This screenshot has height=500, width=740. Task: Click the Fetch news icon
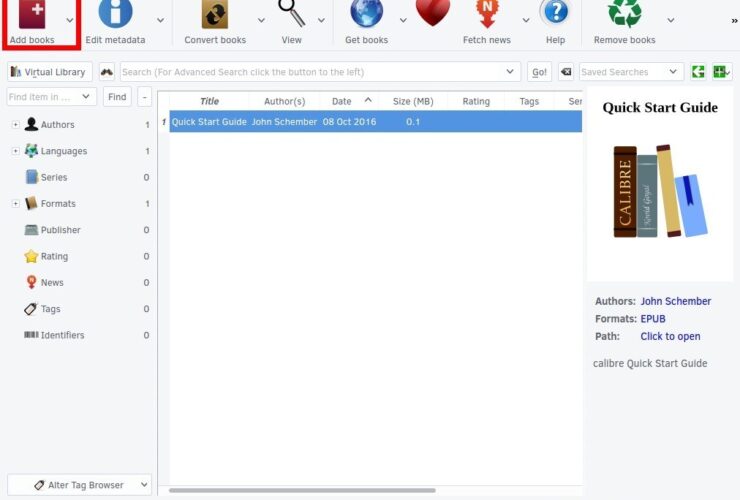pos(487,14)
